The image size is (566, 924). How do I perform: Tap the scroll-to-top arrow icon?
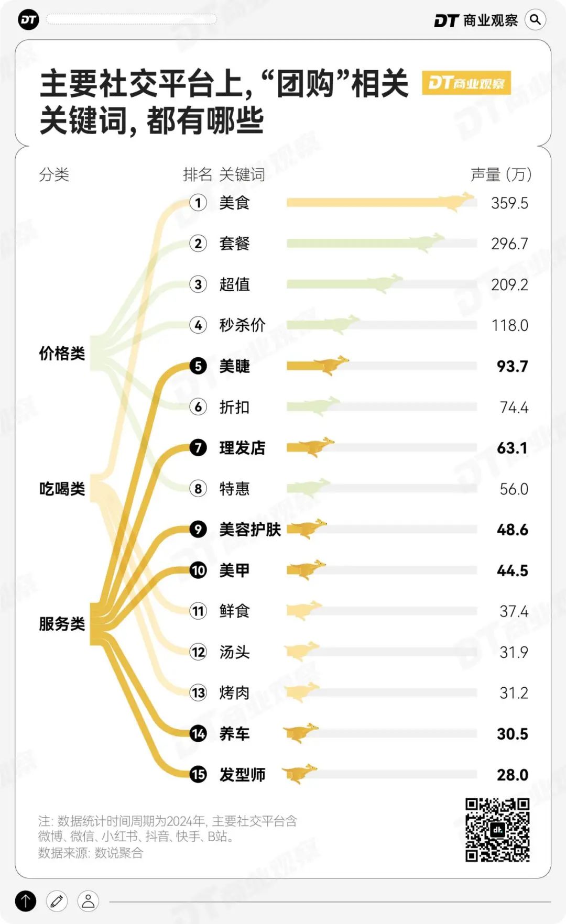tap(26, 901)
